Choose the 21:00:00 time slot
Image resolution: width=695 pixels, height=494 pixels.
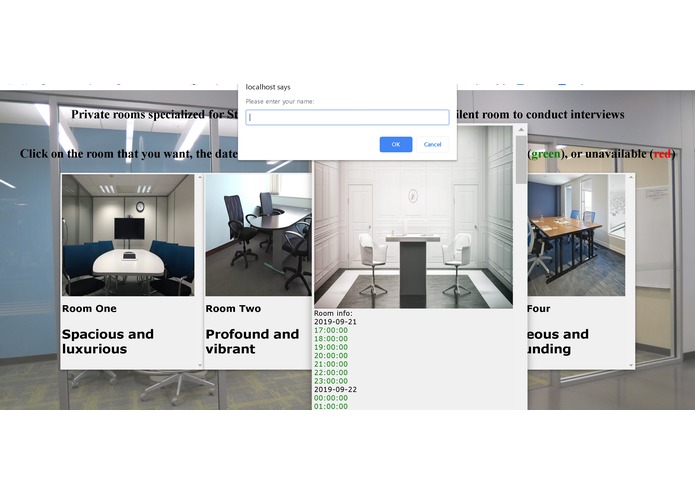point(331,364)
